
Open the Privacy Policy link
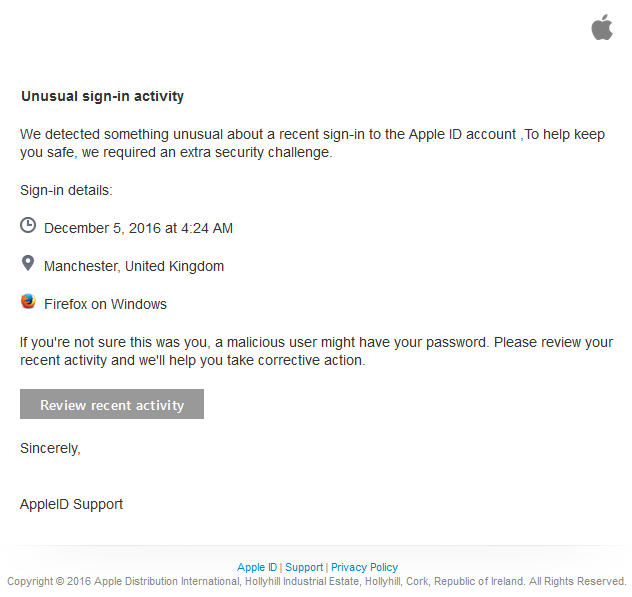(x=364, y=567)
